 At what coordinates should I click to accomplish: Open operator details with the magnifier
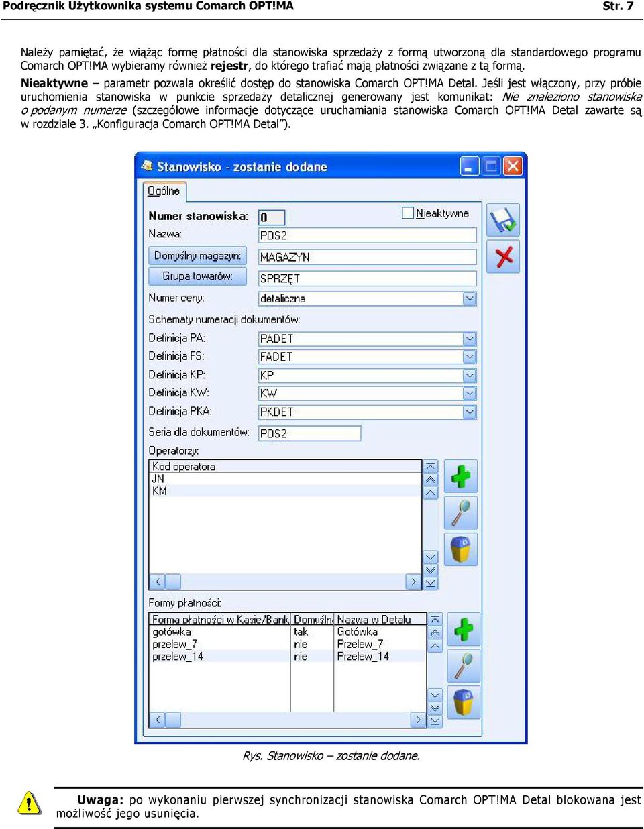[x=461, y=513]
